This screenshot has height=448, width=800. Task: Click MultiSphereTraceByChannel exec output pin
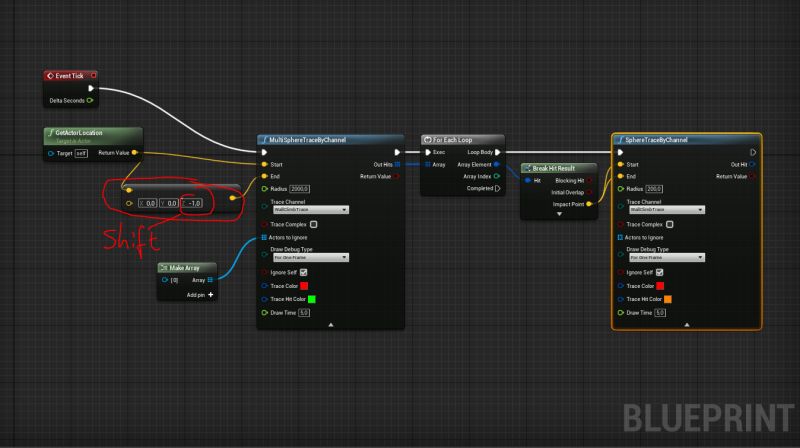tap(397, 152)
